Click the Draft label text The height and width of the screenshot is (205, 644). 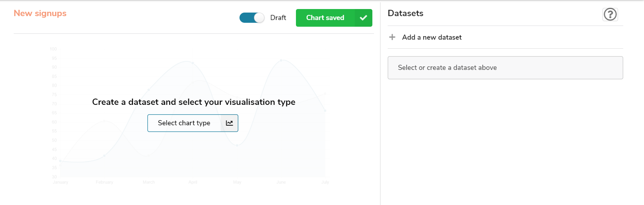tap(278, 18)
